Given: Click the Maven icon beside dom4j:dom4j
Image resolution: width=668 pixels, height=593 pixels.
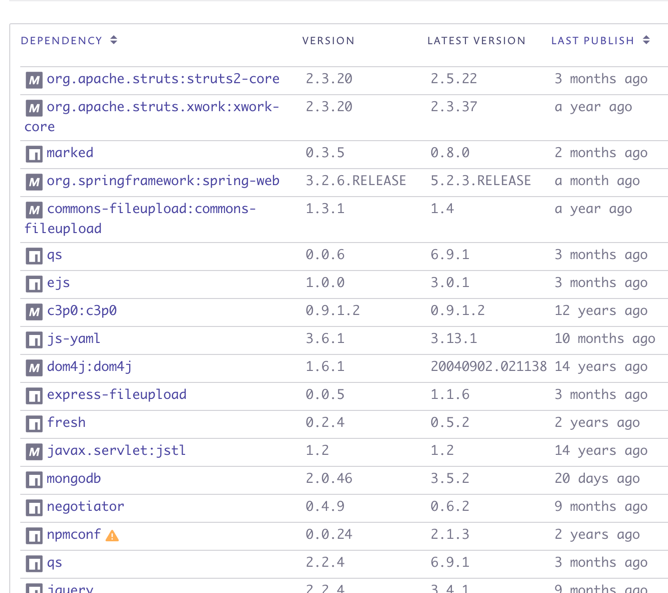Looking at the screenshot, I should pos(34,368).
